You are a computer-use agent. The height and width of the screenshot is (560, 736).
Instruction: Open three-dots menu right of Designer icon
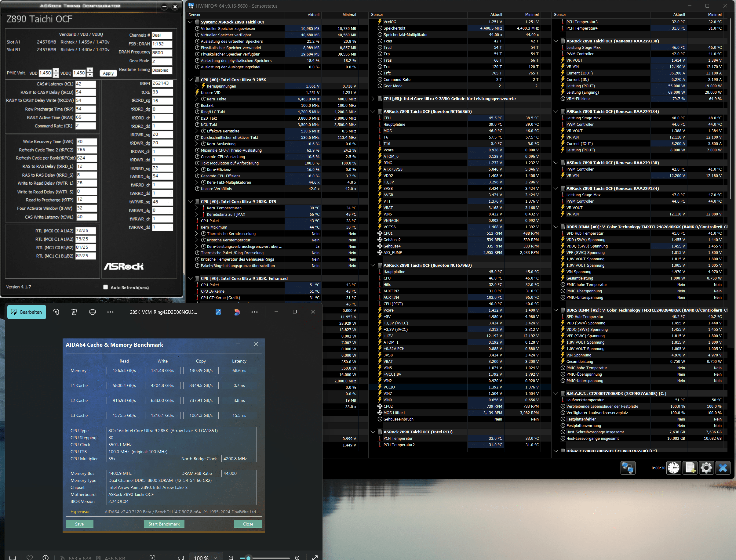(x=254, y=312)
